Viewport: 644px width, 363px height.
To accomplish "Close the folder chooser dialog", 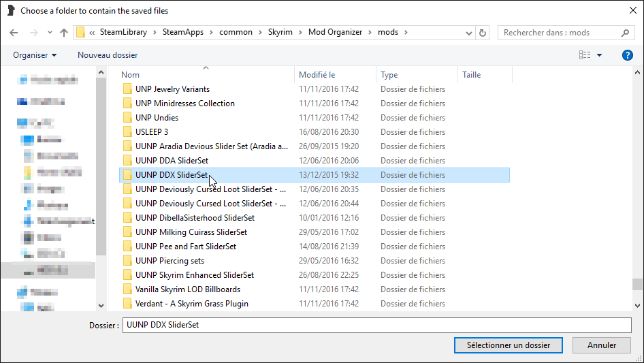I will pyautogui.click(x=633, y=11).
